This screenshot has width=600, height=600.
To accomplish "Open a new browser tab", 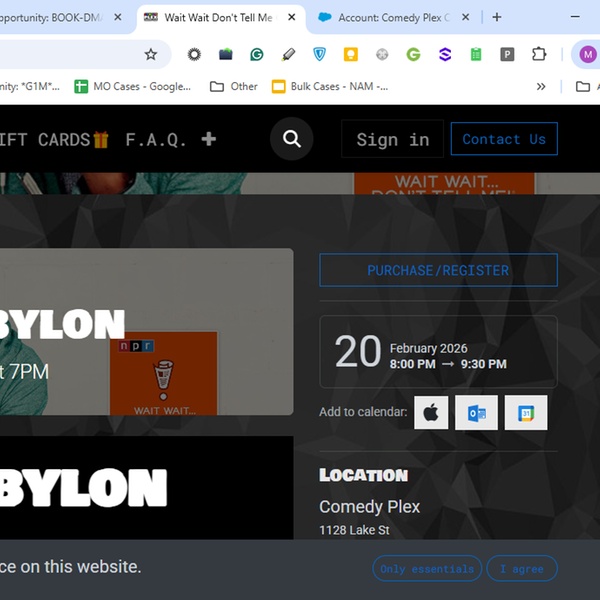I will 497,17.
